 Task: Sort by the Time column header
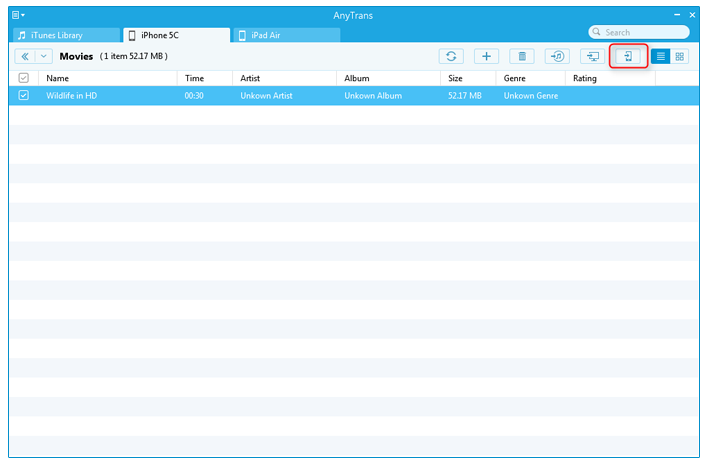[x=205, y=78]
